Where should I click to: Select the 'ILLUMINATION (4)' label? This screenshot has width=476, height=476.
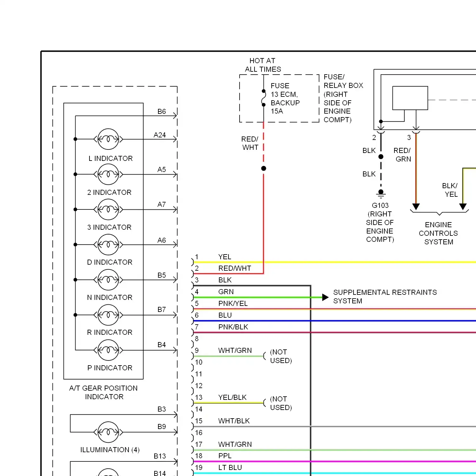pyautogui.click(x=110, y=450)
